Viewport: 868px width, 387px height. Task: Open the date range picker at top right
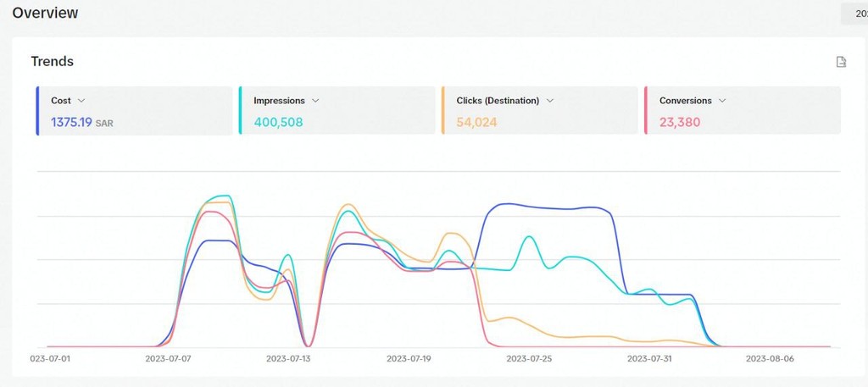click(853, 14)
